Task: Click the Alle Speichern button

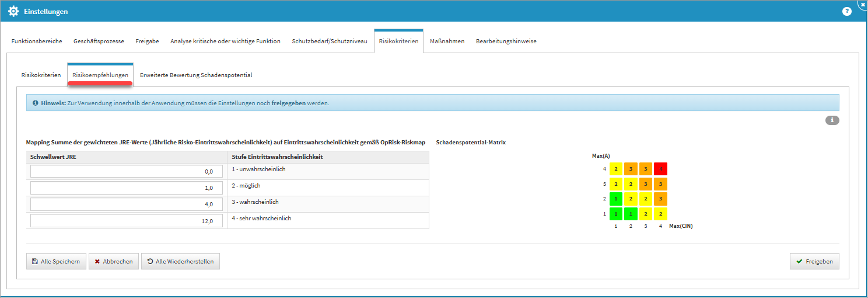Action: pyautogui.click(x=57, y=262)
